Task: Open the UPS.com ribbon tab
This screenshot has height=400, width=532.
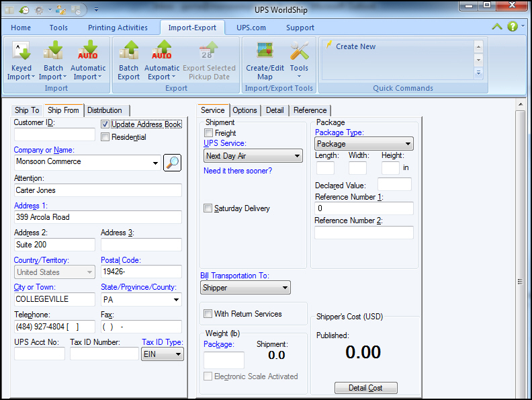Action: coord(251,28)
